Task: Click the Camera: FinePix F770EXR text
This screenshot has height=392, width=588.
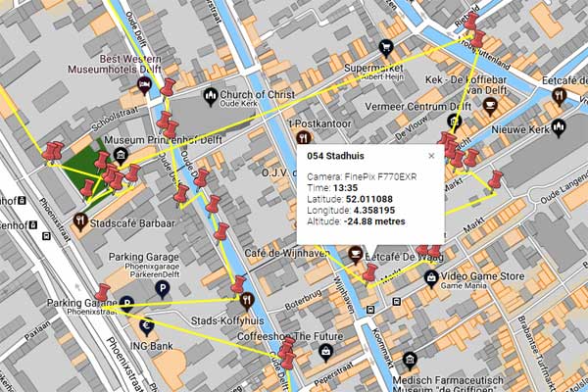Action: tap(362, 176)
